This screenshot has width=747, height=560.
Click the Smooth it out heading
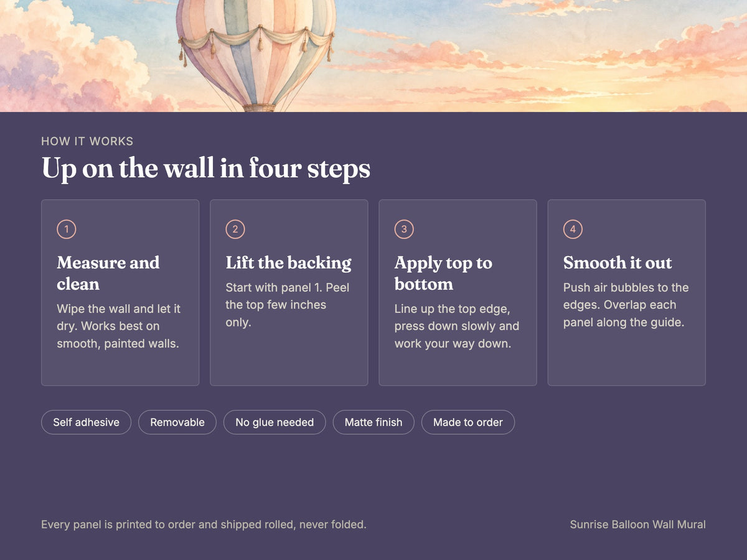[618, 263]
